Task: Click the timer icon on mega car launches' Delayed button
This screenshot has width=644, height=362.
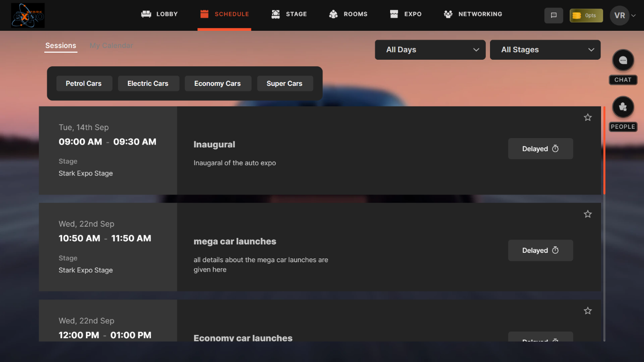Action: pos(555,250)
